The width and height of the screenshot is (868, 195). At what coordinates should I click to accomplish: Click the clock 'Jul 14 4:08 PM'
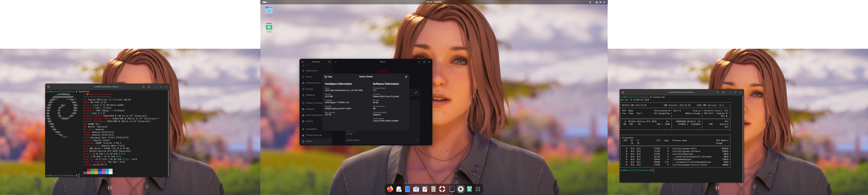click(434, 2)
